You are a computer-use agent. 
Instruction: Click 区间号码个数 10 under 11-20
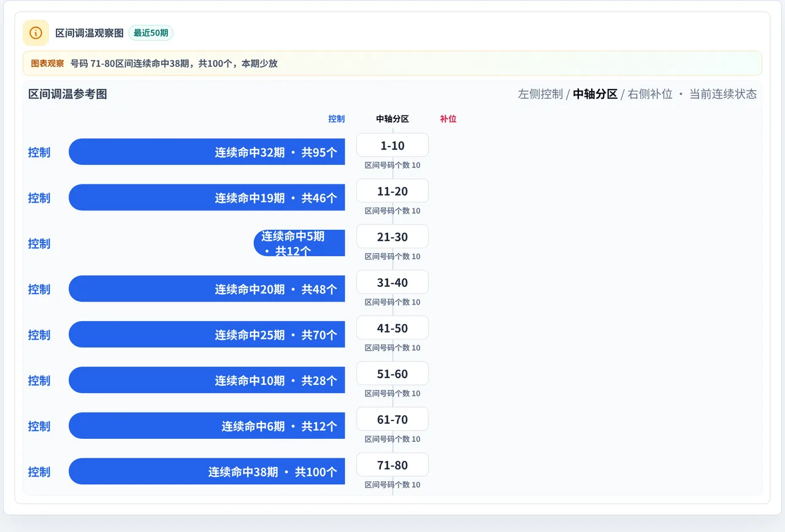(392, 211)
